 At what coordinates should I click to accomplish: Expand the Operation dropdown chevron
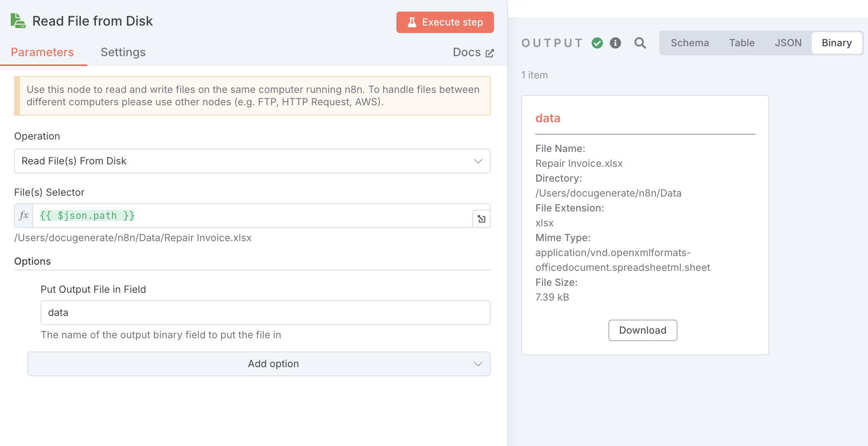pos(478,161)
